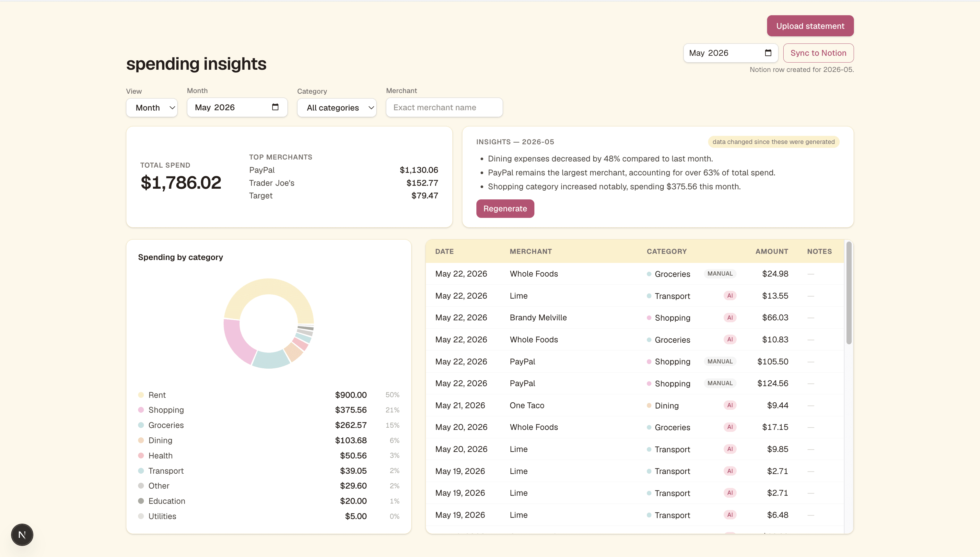The image size is (980, 557).
Task: Click the top-right May 2026 month picker
Action: click(730, 53)
